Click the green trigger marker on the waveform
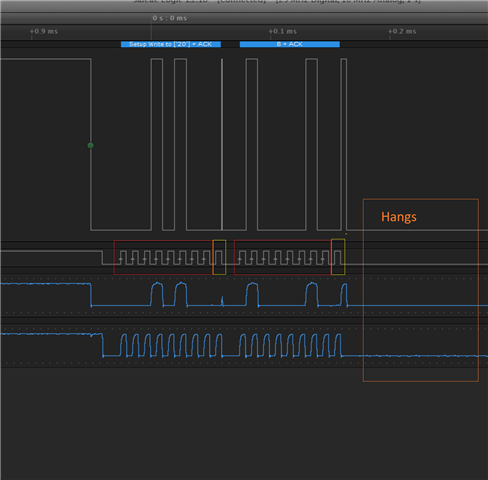488x480 pixels. 90,145
